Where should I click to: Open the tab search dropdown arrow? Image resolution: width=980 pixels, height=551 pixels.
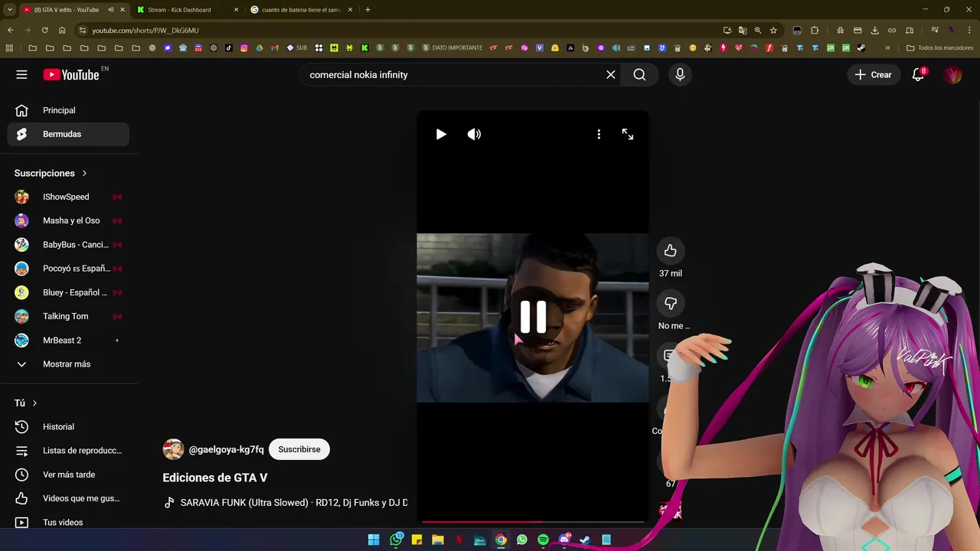[x=9, y=10]
